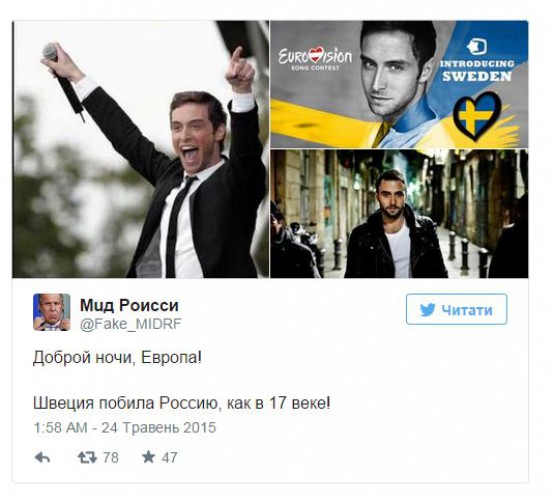The height and width of the screenshot is (500, 554).
Task: Open the Мид Роисси display name link
Action: click(x=129, y=305)
